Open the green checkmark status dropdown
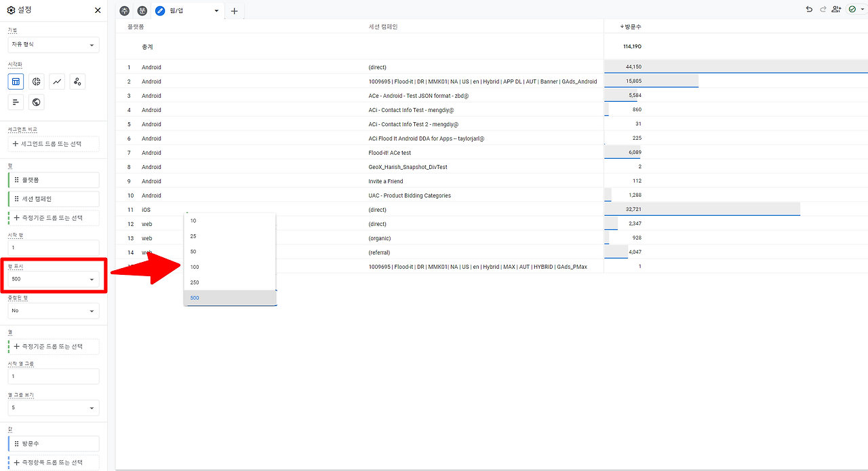 pyautogui.click(x=856, y=10)
